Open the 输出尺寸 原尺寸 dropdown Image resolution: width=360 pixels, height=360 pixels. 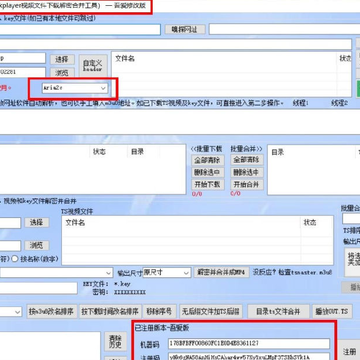167,272
